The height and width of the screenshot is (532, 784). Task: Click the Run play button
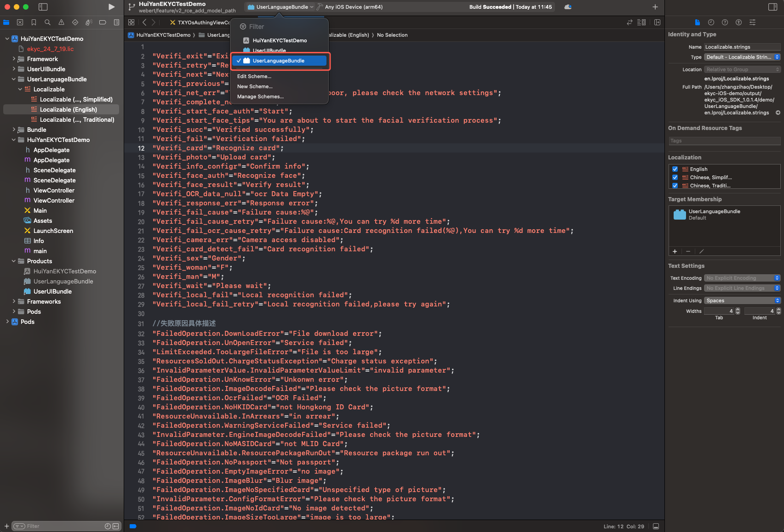tap(111, 7)
